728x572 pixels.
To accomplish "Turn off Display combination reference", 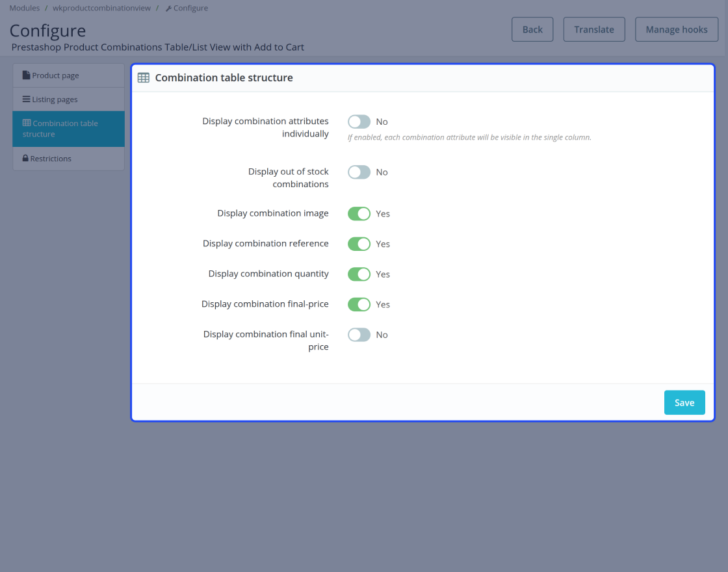I will (359, 244).
